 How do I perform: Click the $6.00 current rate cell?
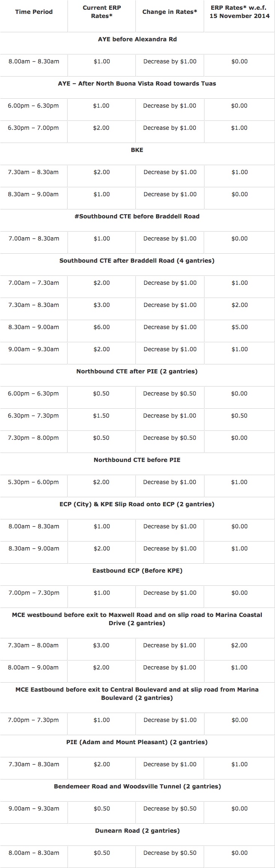click(102, 327)
